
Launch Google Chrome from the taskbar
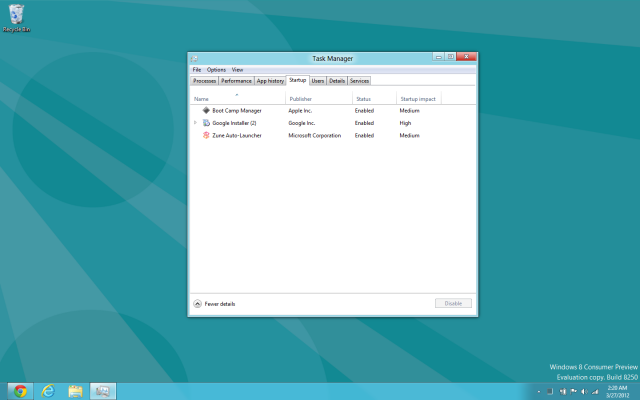20,390
